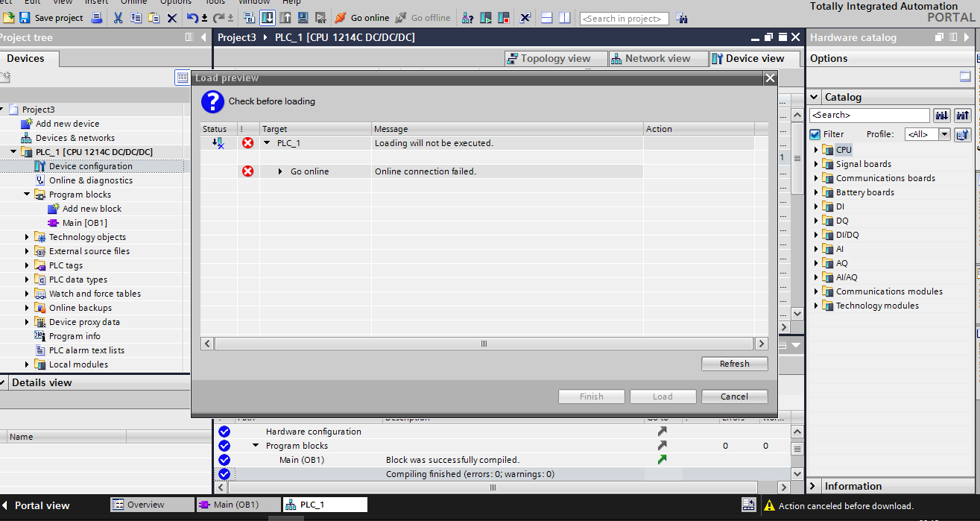This screenshot has width=980, height=521.
Task: Click the hardware catalog Search field
Action: pyautogui.click(x=870, y=115)
